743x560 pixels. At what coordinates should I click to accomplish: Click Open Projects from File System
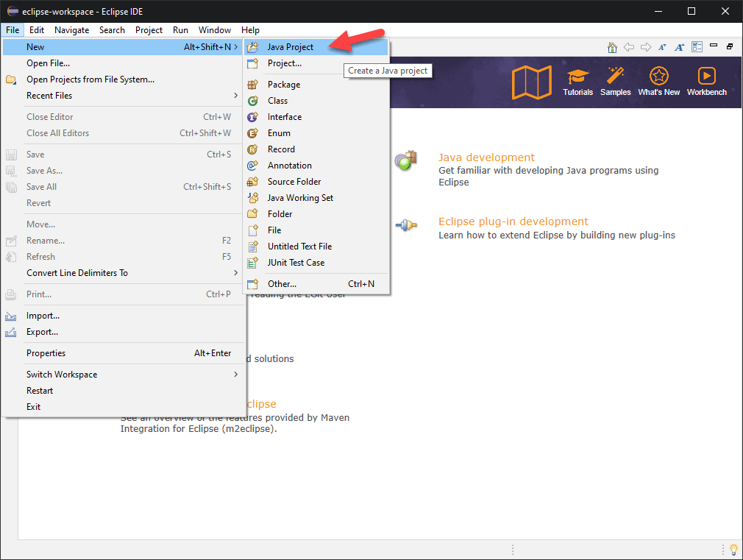click(124, 79)
